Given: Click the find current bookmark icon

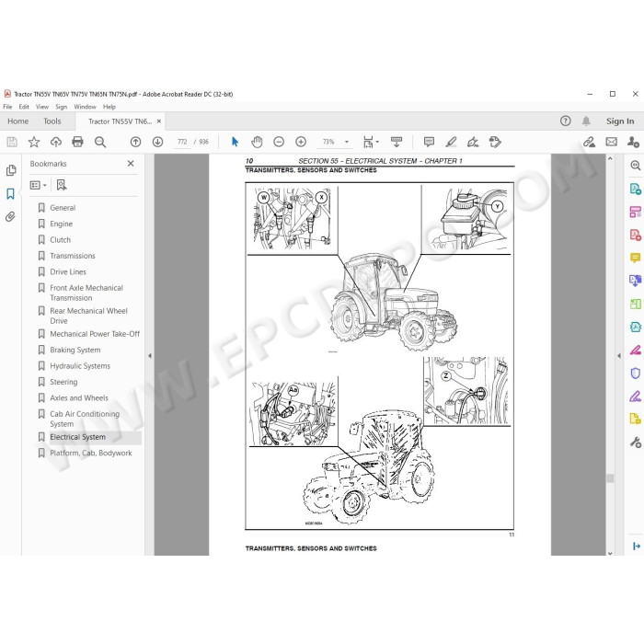Looking at the screenshot, I should [x=62, y=185].
